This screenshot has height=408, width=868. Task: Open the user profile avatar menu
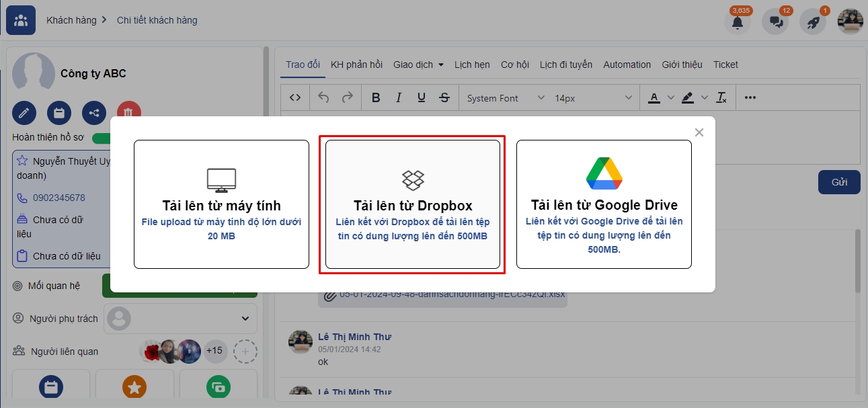point(851,21)
